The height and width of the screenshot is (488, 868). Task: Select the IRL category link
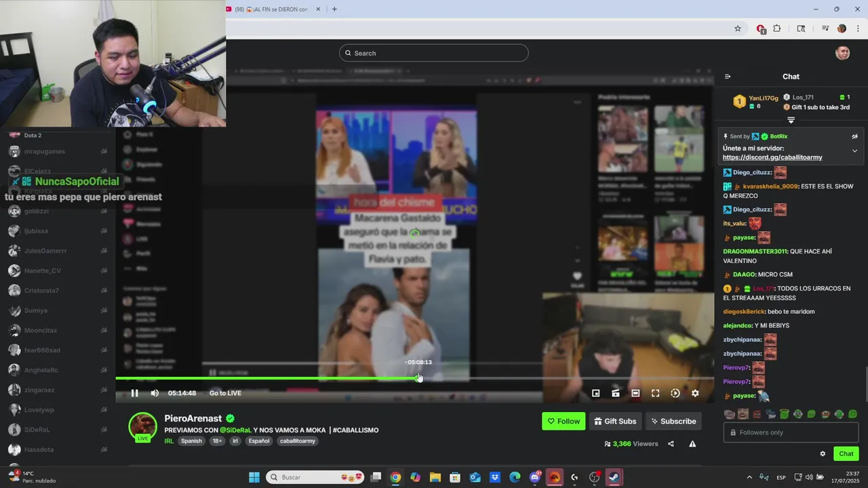pyautogui.click(x=169, y=441)
